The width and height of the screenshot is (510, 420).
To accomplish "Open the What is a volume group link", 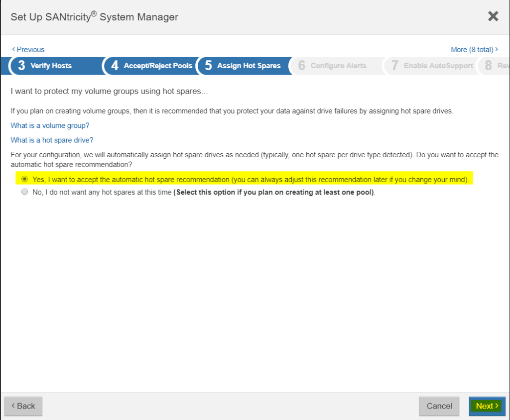I will pyautogui.click(x=49, y=125).
